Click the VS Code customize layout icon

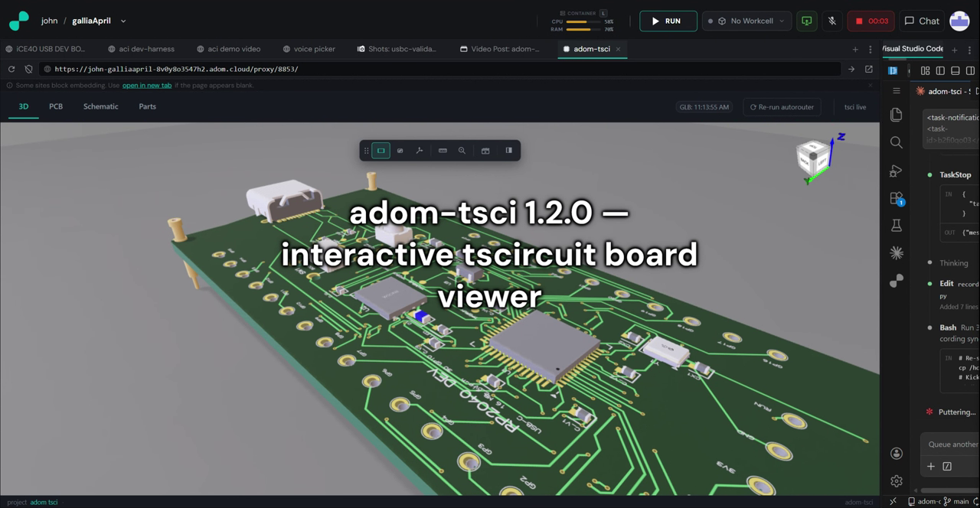tap(925, 70)
